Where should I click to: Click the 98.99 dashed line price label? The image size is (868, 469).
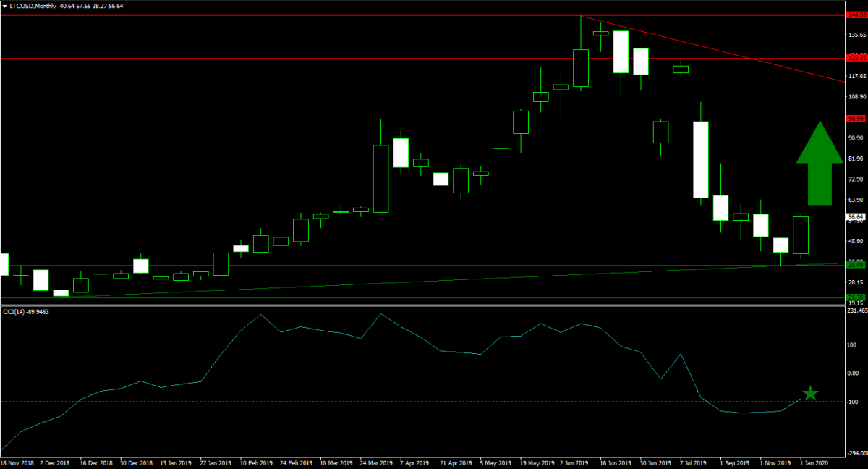pos(856,118)
